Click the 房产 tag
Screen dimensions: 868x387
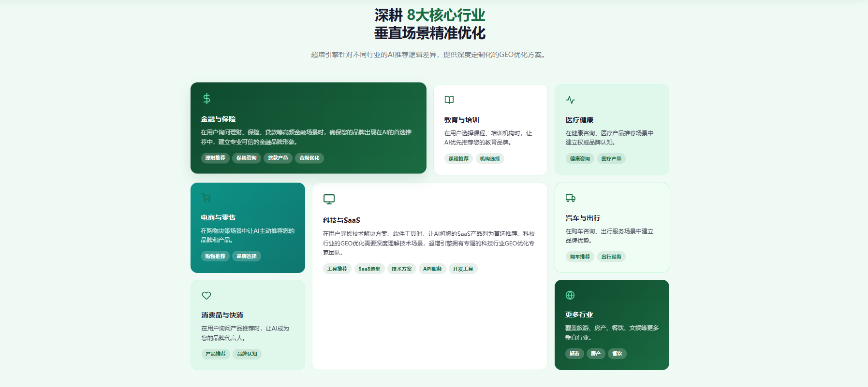pos(596,353)
